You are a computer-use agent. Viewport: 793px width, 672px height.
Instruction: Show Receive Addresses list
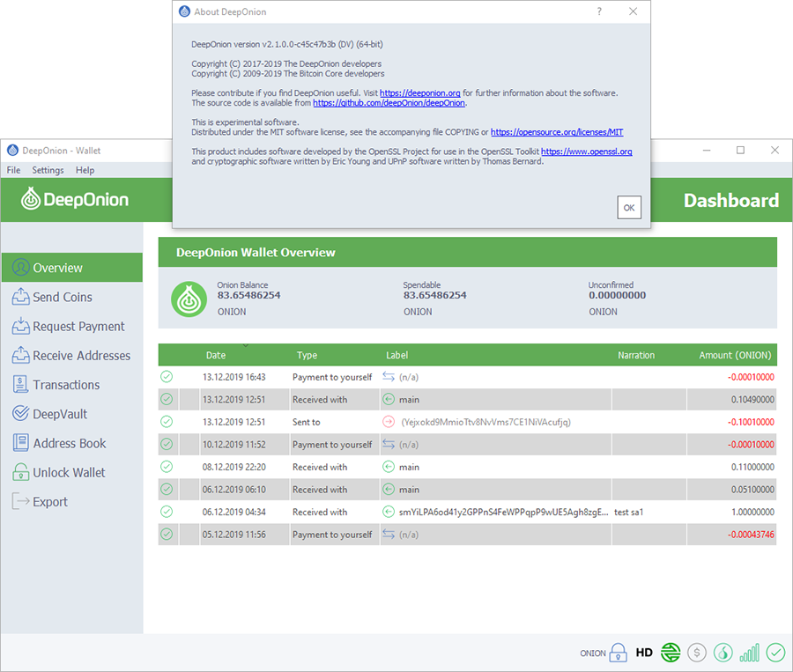point(71,356)
